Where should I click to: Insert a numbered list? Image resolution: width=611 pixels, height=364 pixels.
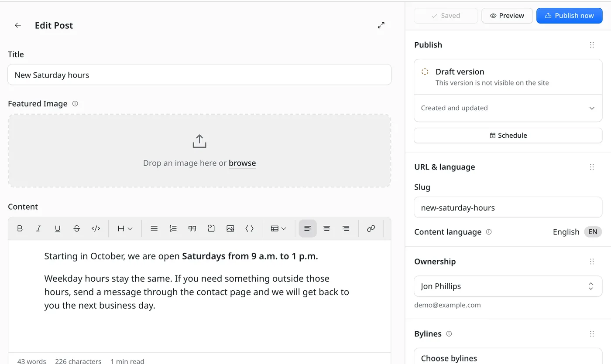[x=173, y=228]
